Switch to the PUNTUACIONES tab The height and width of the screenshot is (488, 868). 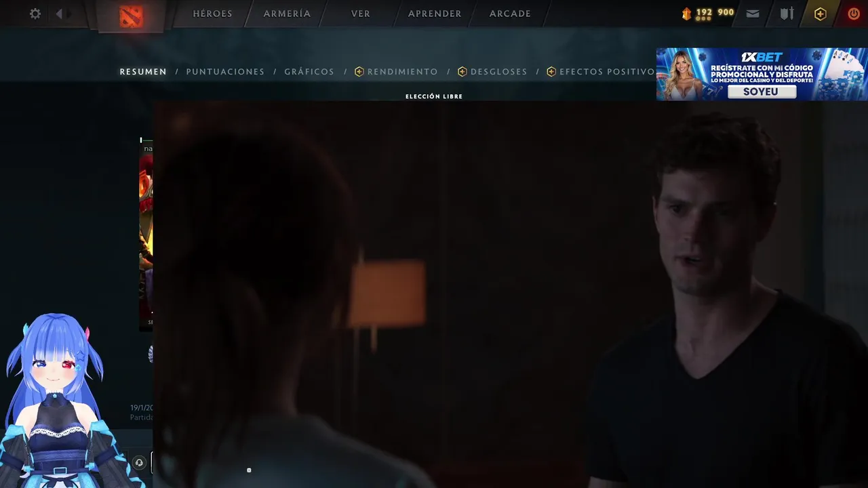pyautogui.click(x=225, y=72)
